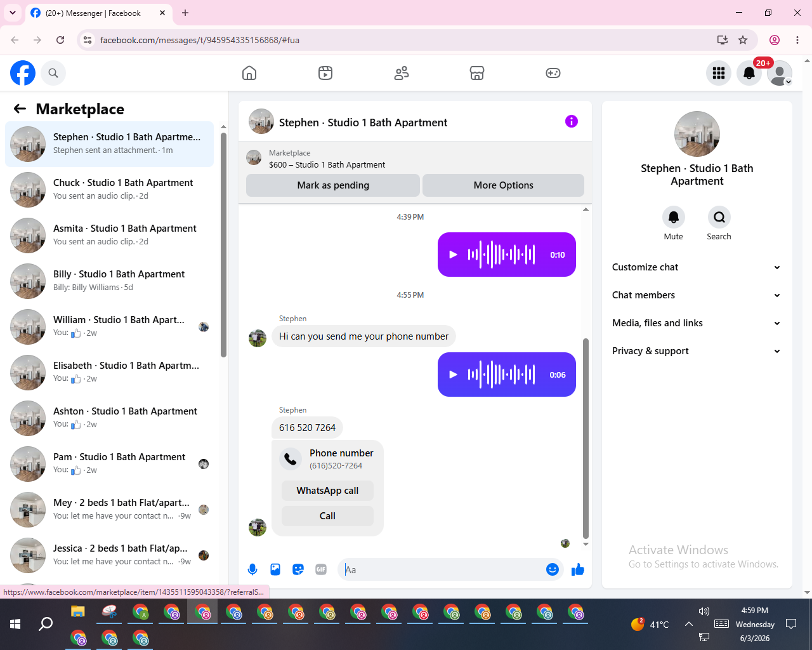
Task: Search in conversation with magnifier icon
Action: point(719,217)
